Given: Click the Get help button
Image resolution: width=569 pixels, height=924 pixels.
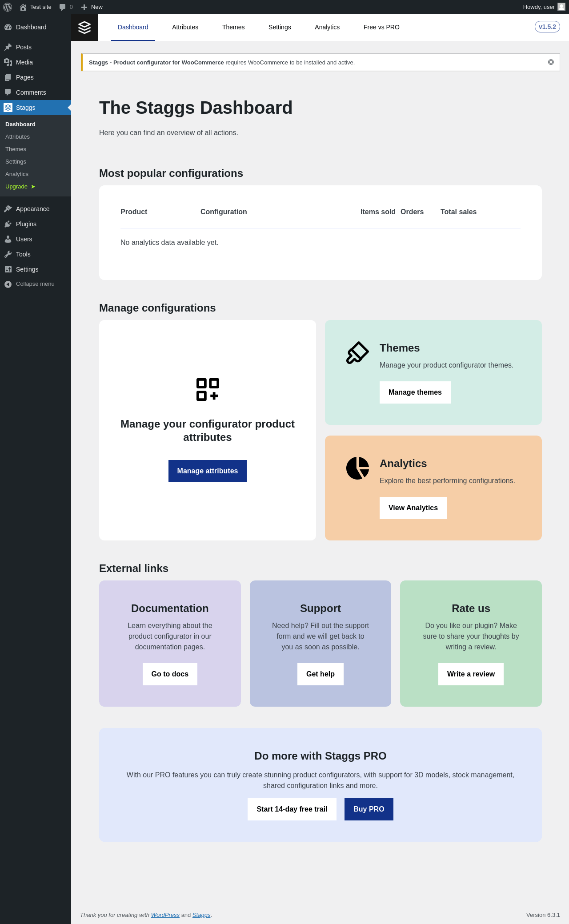Looking at the screenshot, I should click(321, 674).
